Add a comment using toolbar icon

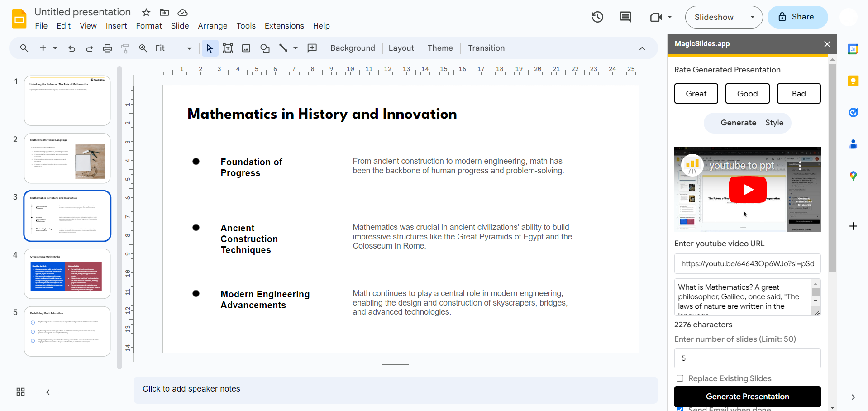click(x=312, y=48)
